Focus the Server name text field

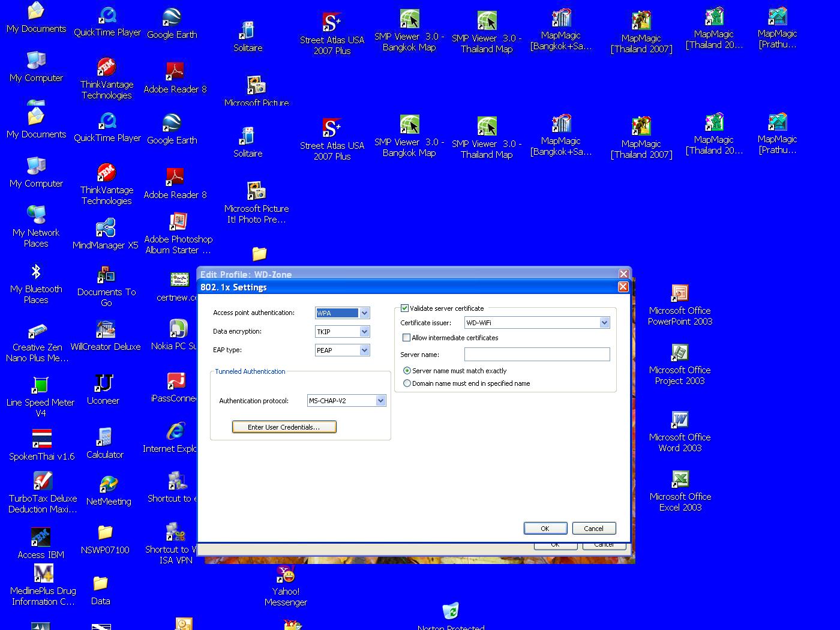[x=537, y=355]
